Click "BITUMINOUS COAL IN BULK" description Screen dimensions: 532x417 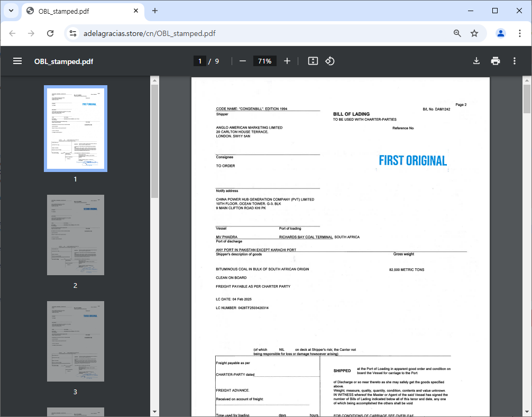[x=262, y=269]
